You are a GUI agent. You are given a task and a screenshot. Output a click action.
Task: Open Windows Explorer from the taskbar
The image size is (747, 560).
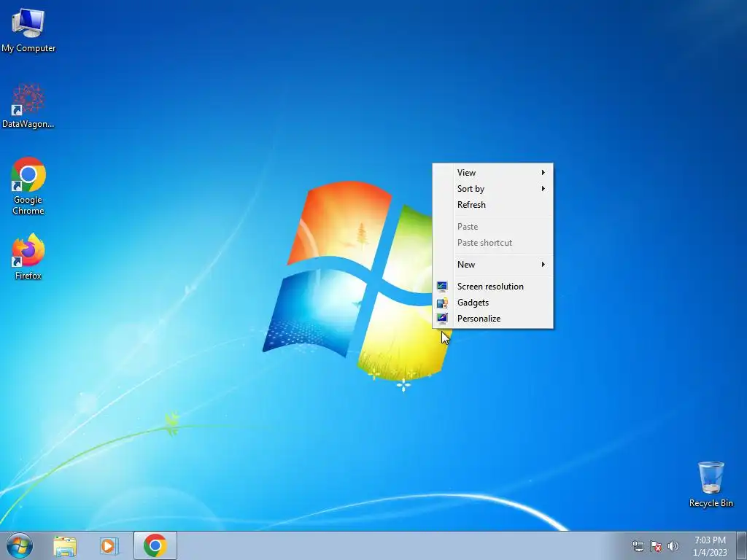65,545
